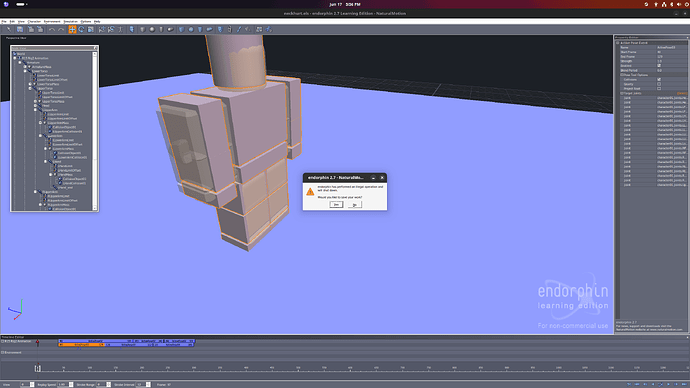
Task: Click the Blend Period value field
Action: pos(672,70)
